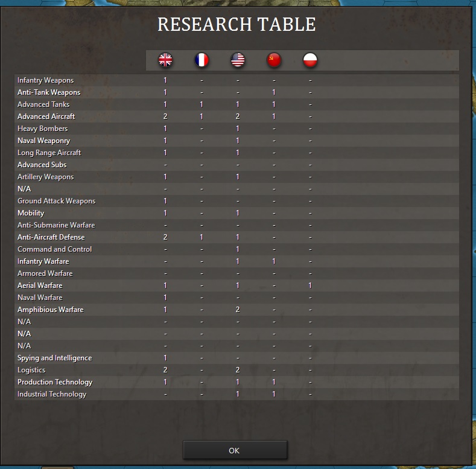The width and height of the screenshot is (476, 469).
Task: Click USA value 1 for Heavy Bombers
Action: tap(238, 129)
